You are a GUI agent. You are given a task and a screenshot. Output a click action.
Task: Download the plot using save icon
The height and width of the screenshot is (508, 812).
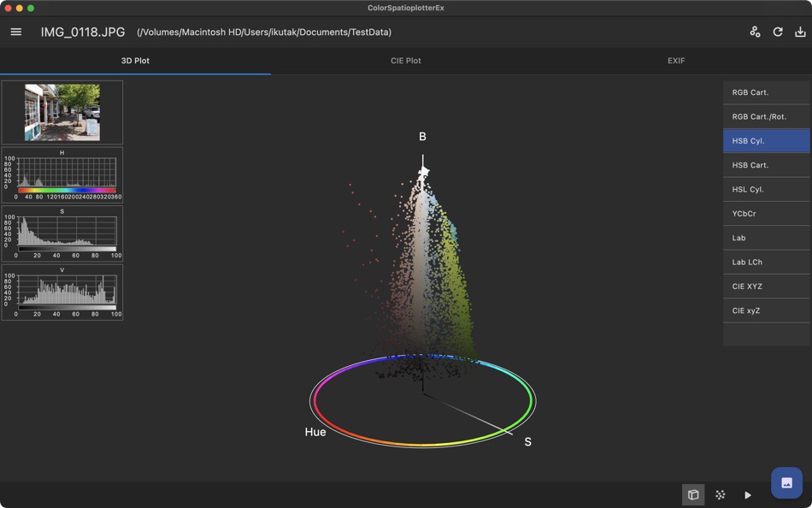point(800,32)
